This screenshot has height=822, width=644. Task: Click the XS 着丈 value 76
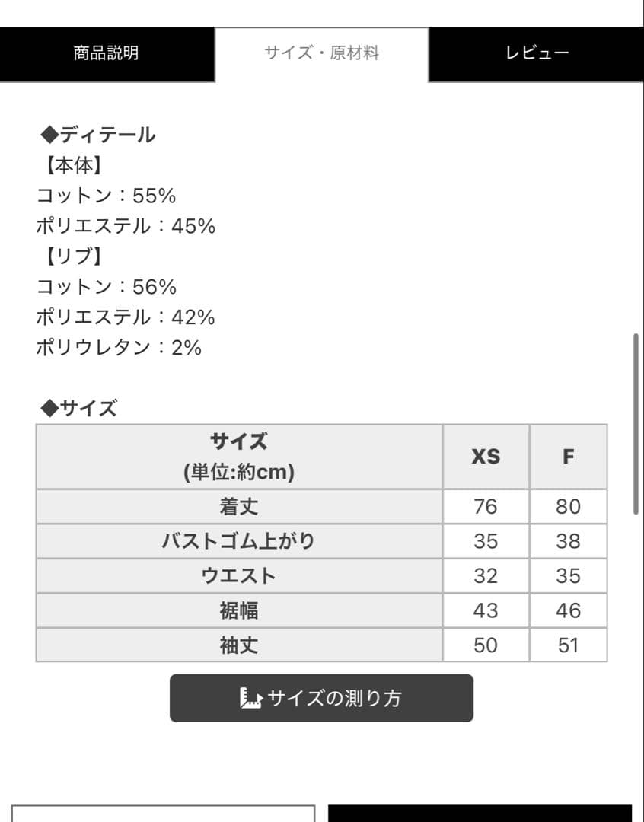click(x=486, y=506)
